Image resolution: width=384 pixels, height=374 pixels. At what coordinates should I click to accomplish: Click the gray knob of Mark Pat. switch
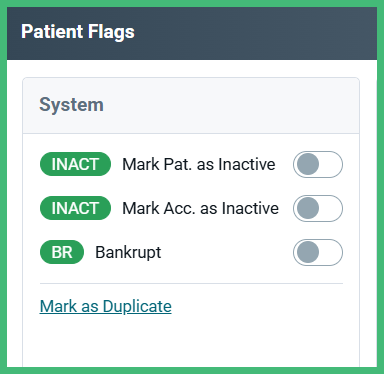point(308,164)
